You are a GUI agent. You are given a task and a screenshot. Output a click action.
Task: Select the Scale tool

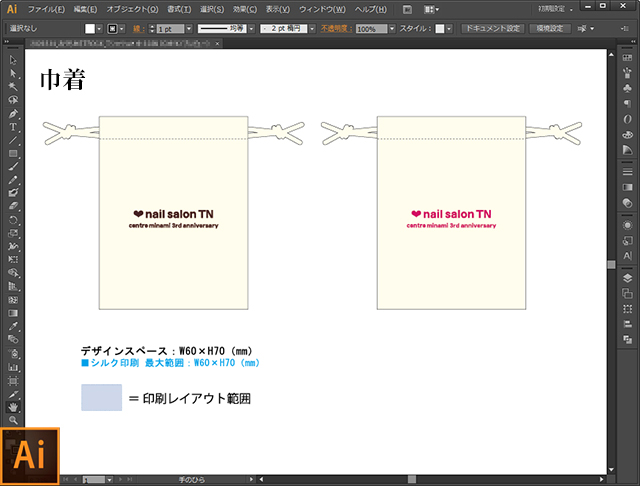(13, 233)
